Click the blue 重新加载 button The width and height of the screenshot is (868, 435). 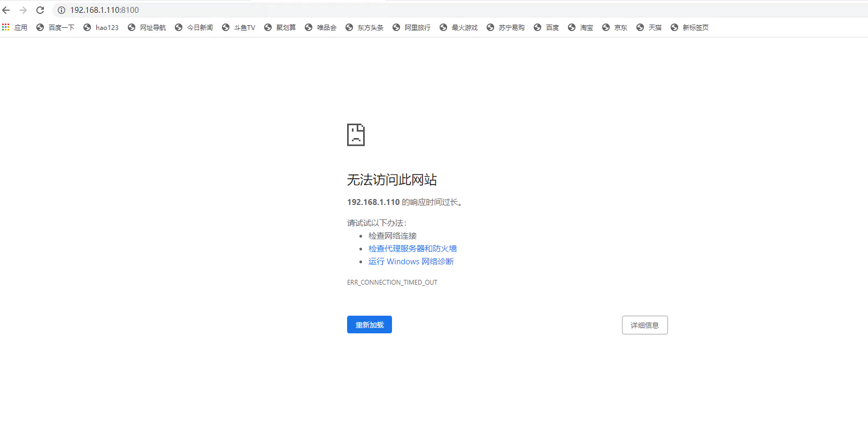coord(370,324)
